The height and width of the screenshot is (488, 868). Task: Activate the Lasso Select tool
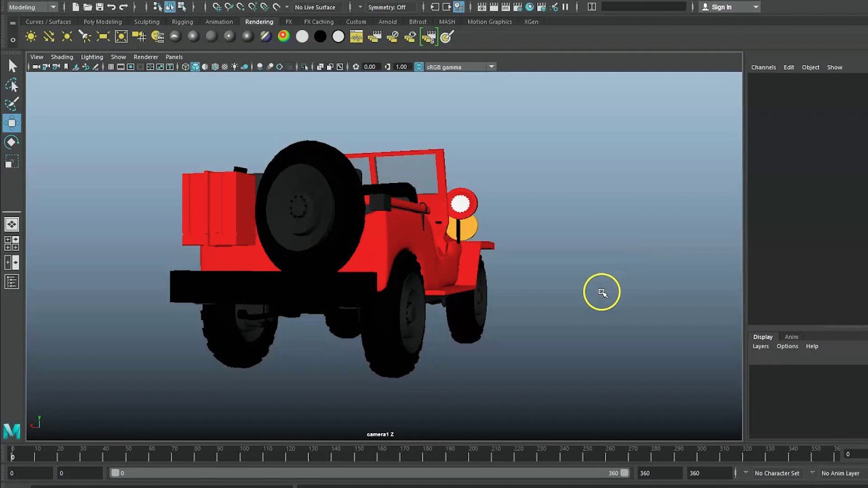[x=12, y=85]
